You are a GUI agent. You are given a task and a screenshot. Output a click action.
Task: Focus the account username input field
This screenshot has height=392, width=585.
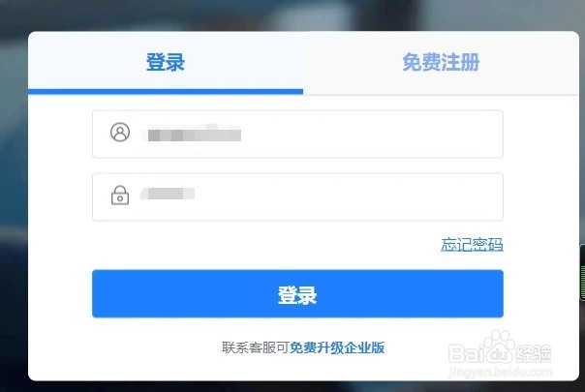coord(297,134)
